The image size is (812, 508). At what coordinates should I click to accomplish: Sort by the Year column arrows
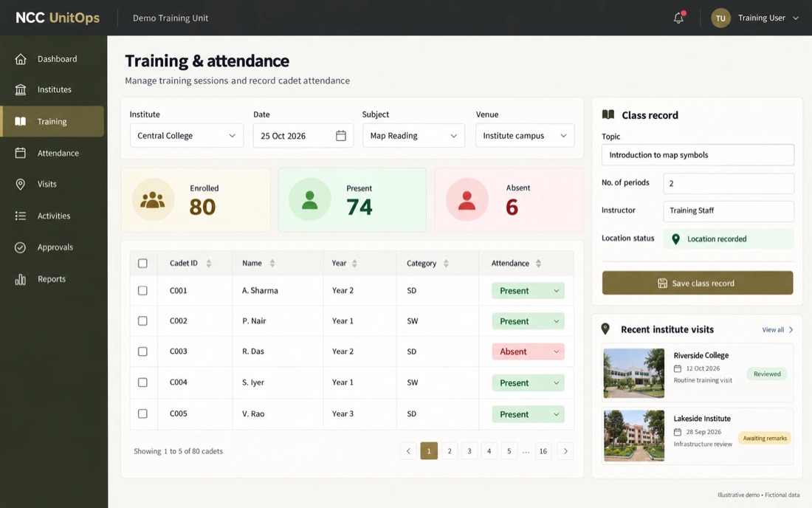click(354, 263)
